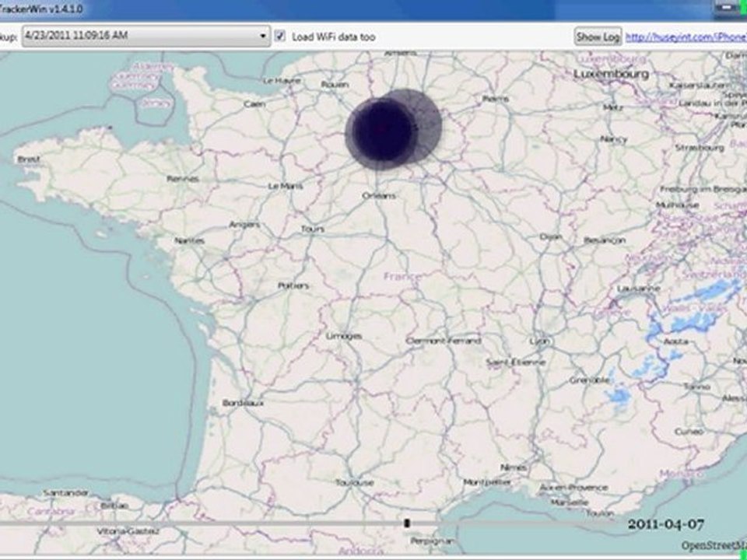Click the Le Havre city label
The height and width of the screenshot is (560, 747).
[282, 80]
